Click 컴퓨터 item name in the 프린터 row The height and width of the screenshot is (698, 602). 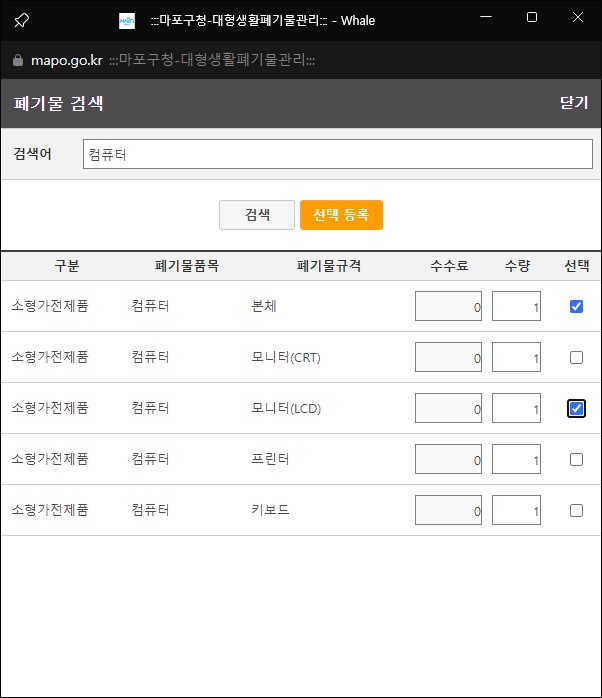click(x=150, y=459)
